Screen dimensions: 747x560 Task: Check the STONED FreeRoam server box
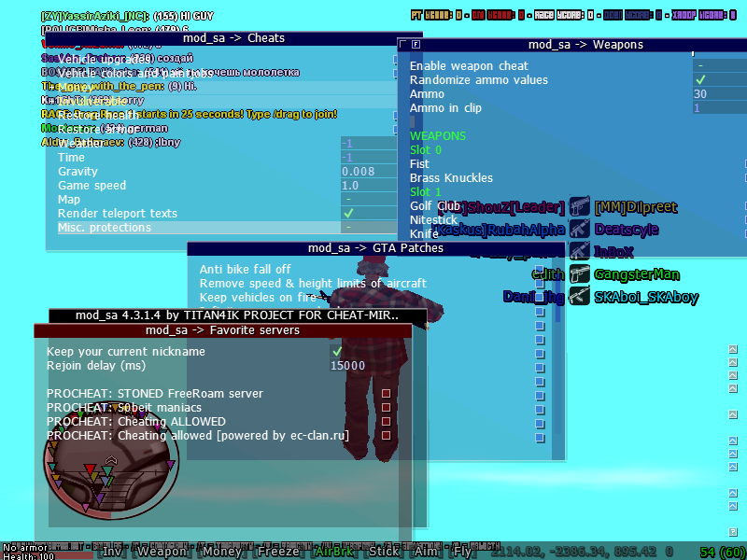coord(386,393)
